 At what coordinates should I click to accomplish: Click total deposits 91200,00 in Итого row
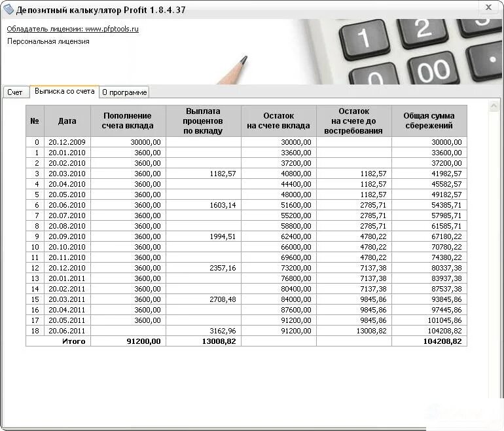pyautogui.click(x=128, y=341)
